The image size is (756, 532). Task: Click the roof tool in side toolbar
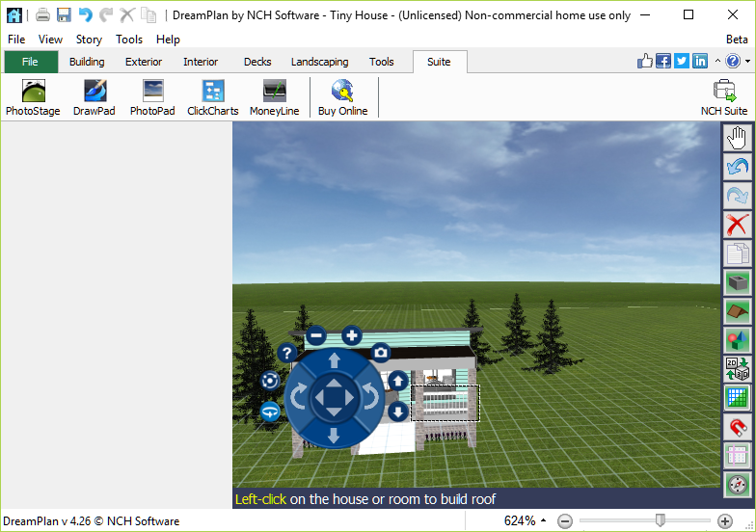738,311
